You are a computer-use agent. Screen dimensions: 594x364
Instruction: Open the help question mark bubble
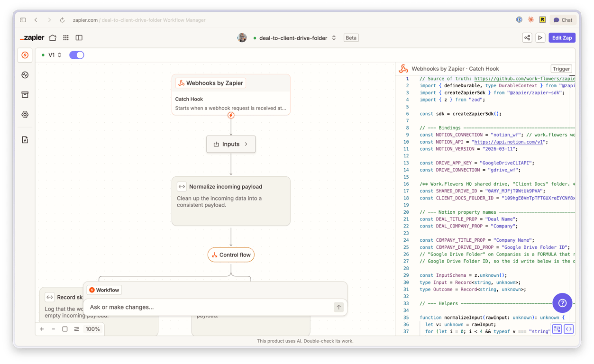[562, 303]
